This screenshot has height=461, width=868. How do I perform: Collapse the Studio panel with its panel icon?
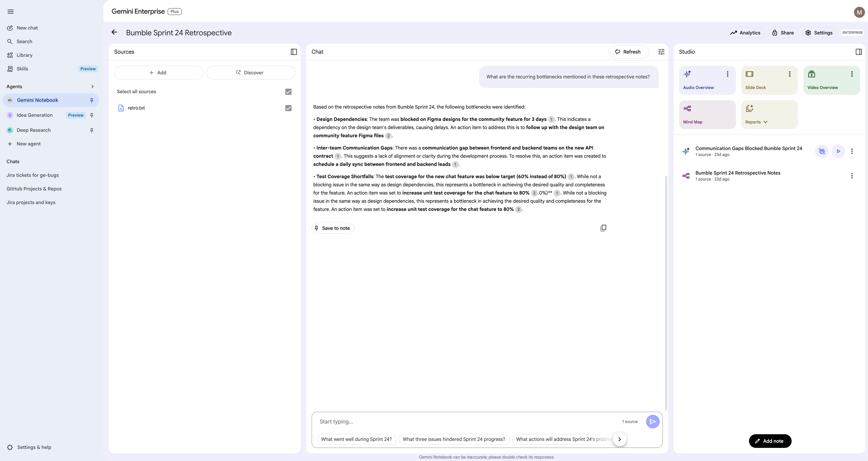tap(859, 51)
